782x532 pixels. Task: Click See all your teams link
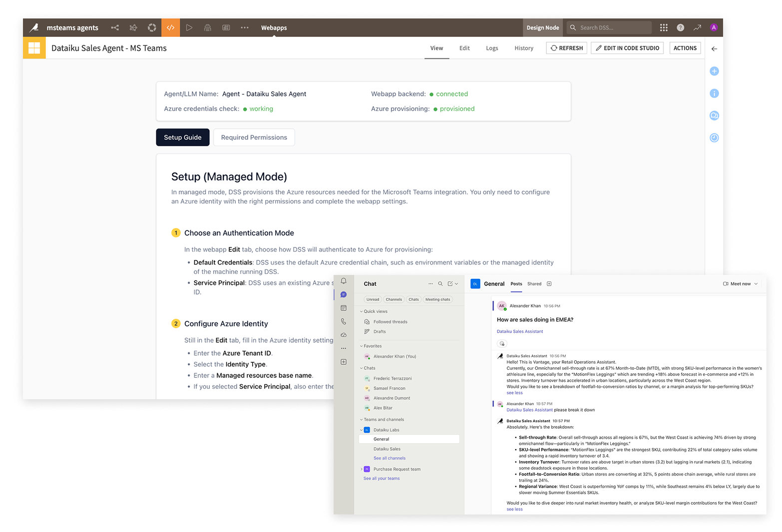coord(382,479)
